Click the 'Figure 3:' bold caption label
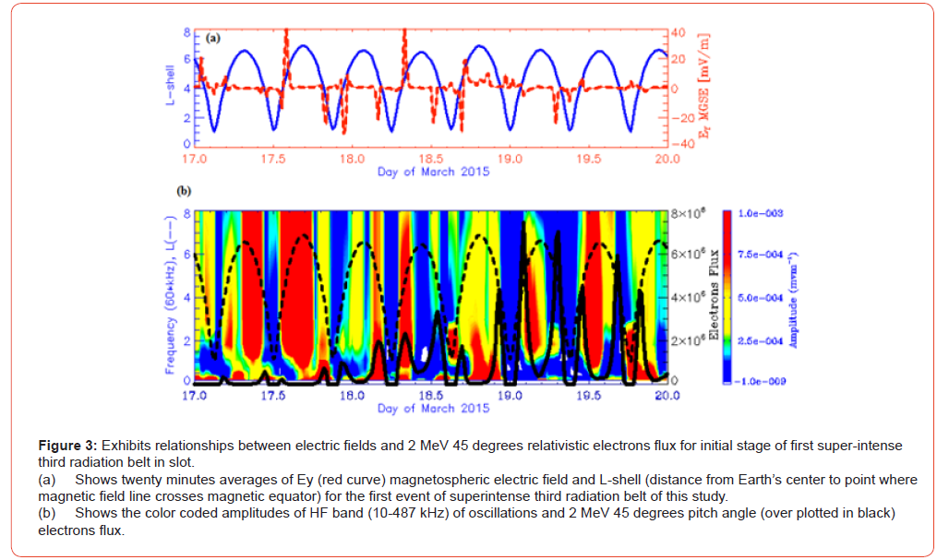The height and width of the screenshot is (560, 949). point(67,447)
